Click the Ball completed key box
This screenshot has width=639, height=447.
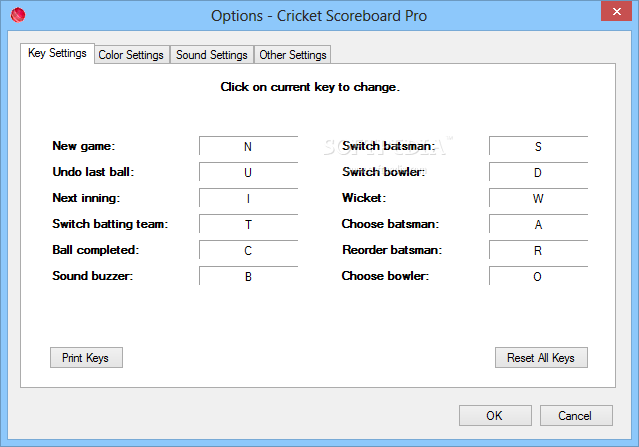coord(249,250)
